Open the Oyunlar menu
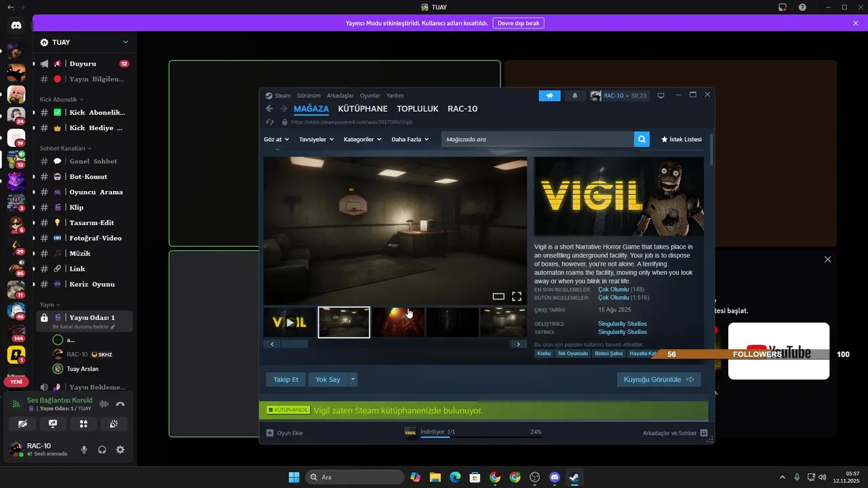The image size is (868, 488). coord(370,96)
